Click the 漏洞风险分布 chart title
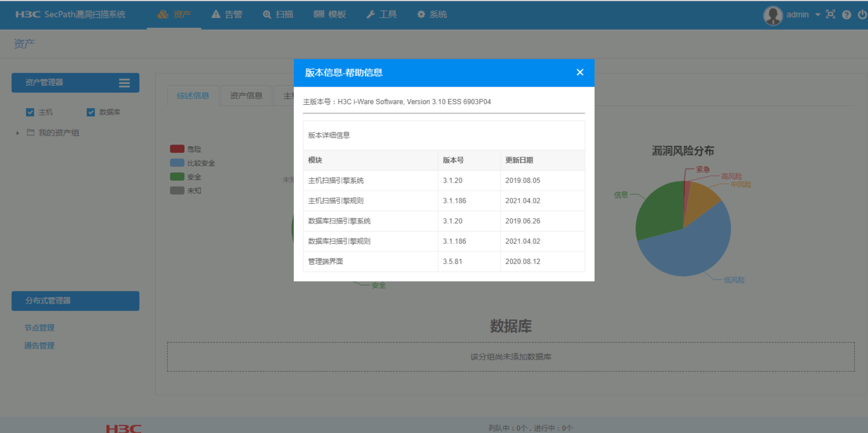 683,151
